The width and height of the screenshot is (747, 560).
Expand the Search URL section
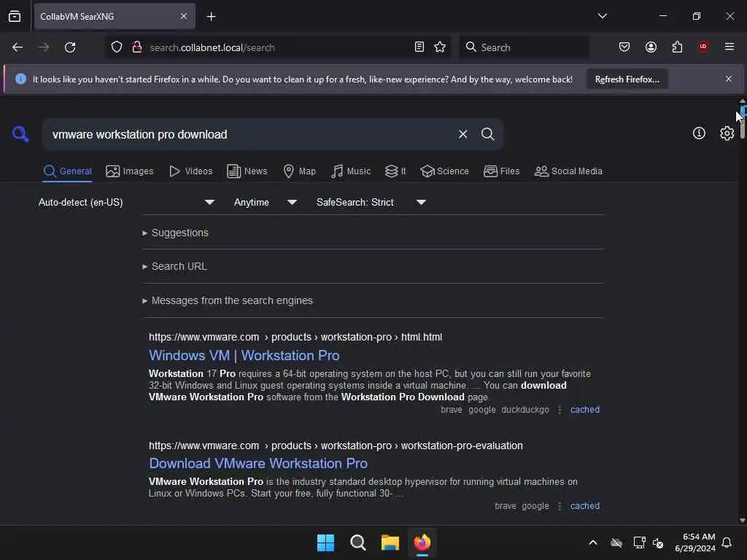(x=175, y=267)
